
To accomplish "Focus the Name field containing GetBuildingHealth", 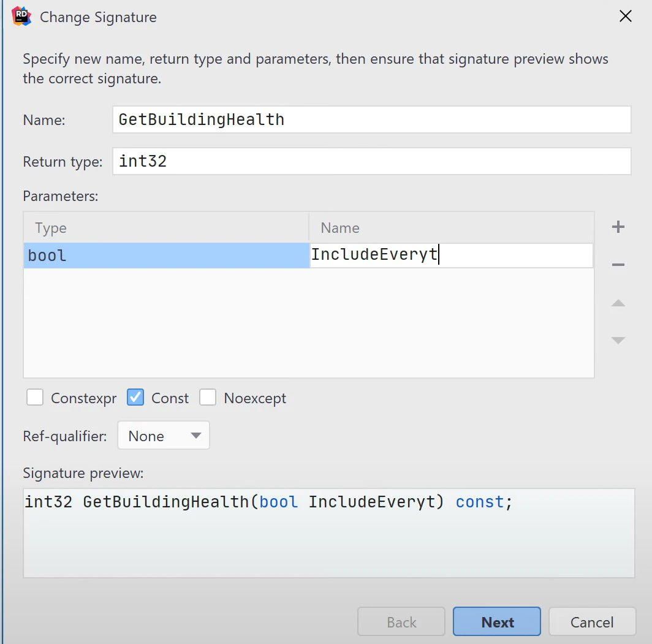I will (372, 119).
